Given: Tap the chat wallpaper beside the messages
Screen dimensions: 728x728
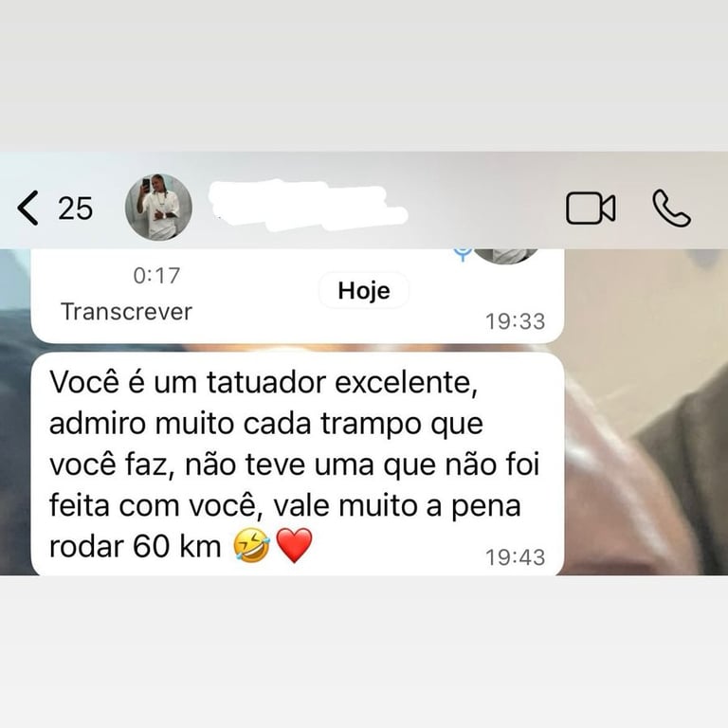Looking at the screenshot, I should click(x=646, y=413).
